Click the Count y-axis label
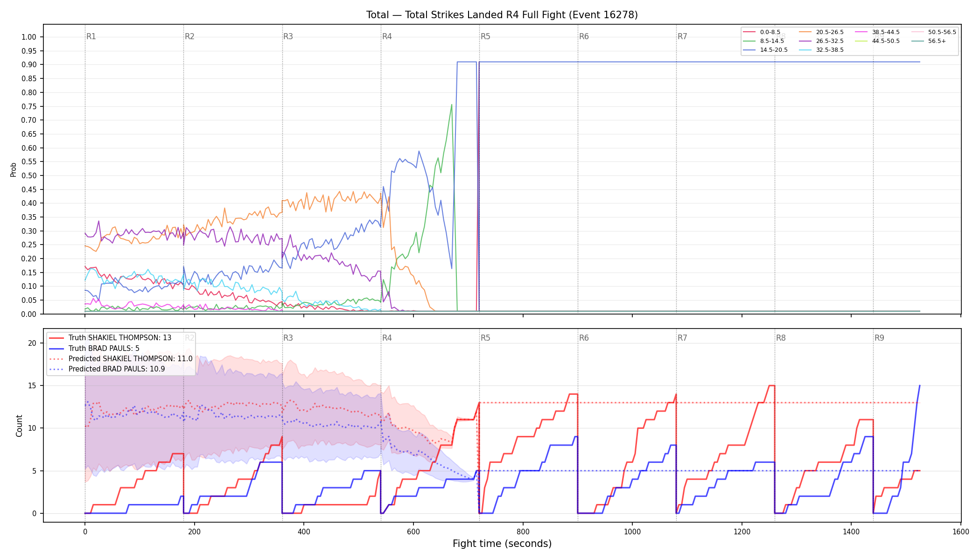The image size is (980, 560). 19,426
